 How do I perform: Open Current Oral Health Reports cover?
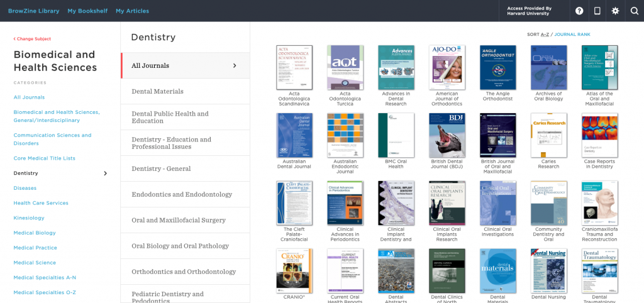(x=345, y=271)
